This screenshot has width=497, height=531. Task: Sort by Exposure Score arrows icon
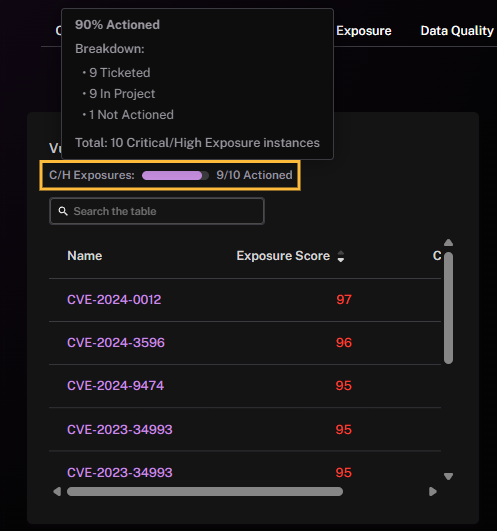tap(341, 256)
